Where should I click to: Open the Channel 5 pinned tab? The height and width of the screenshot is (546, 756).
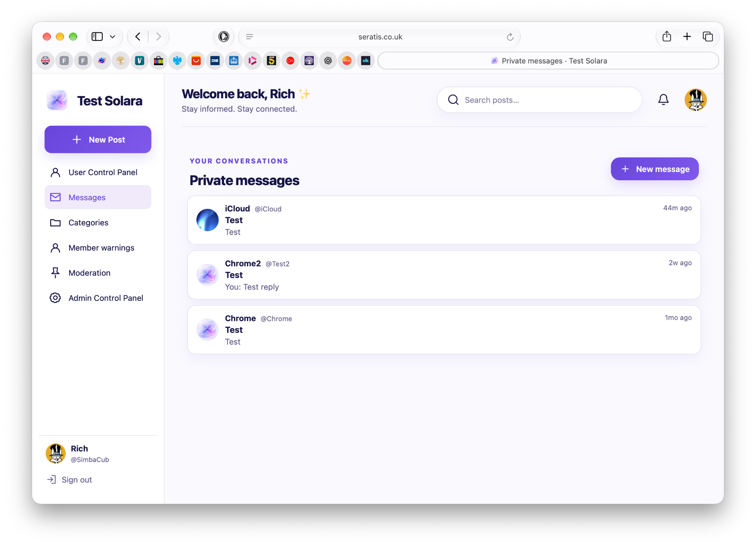click(271, 61)
